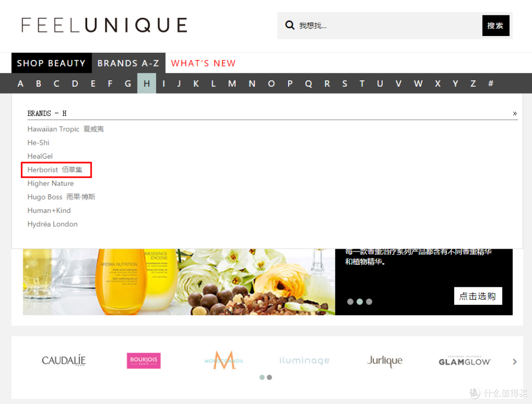Select letter K in brand index
The height and width of the screenshot is (404, 532).
[196, 83]
